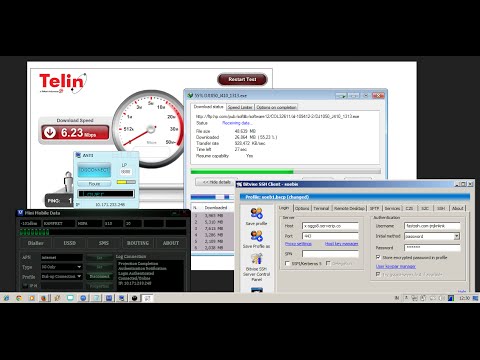
Task: Toggle the IP checkbox in Mini Mobile Data
Action: tap(25, 285)
